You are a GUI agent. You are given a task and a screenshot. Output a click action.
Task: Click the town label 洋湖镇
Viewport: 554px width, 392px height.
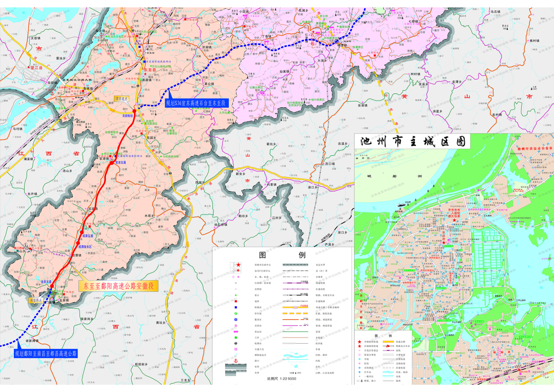pos(206,47)
